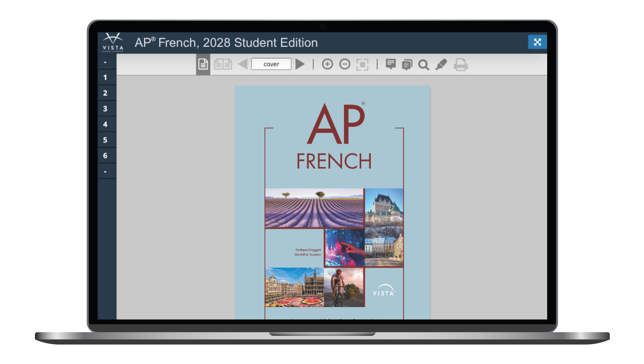
Task: Toggle fullscreen with the blue expand button
Action: (x=537, y=42)
